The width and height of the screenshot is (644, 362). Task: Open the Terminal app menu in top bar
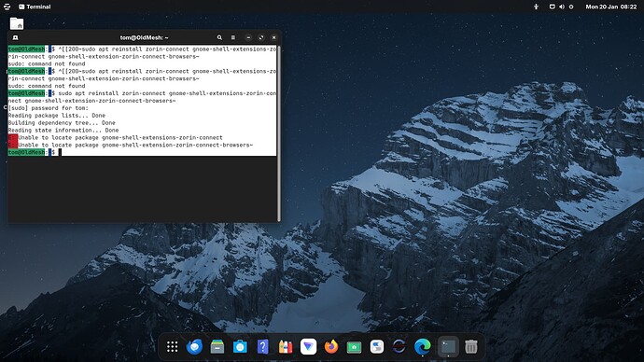click(x=35, y=7)
